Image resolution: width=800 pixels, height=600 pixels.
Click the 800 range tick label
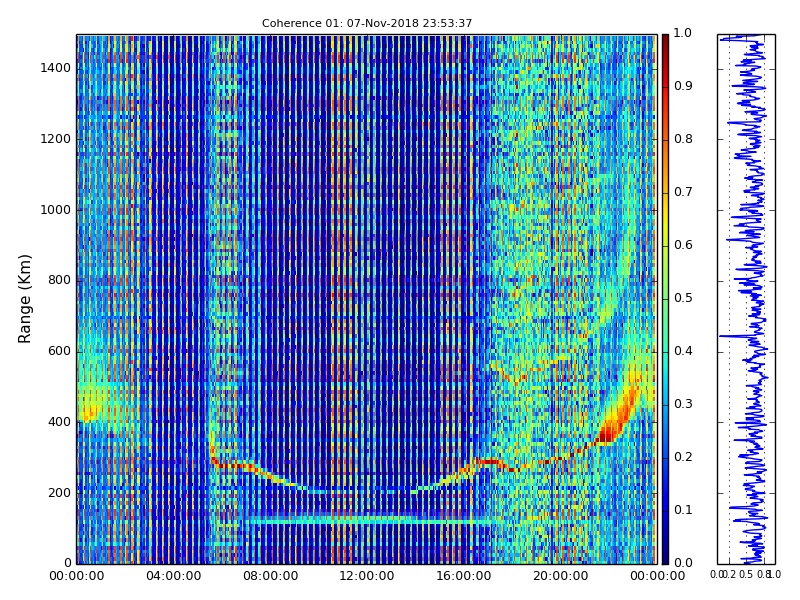pos(60,280)
